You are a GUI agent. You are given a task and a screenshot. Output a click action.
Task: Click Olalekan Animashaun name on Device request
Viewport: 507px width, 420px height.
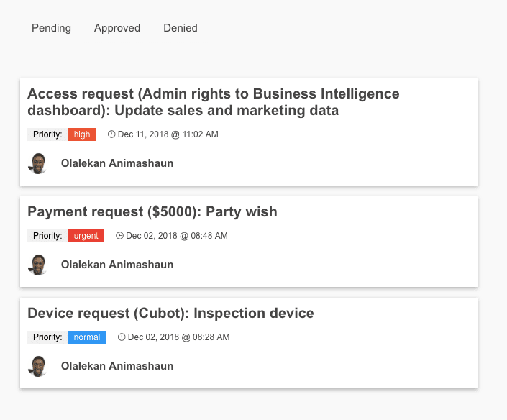coord(117,366)
